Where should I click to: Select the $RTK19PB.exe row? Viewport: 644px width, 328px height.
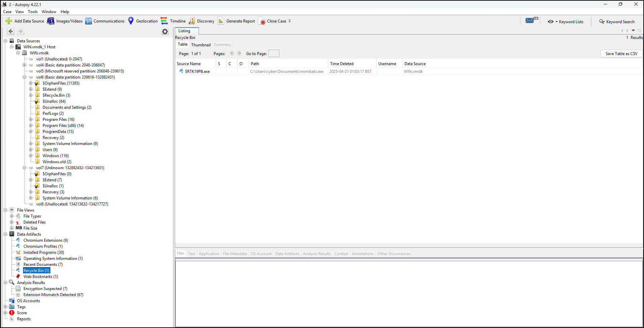(409, 72)
